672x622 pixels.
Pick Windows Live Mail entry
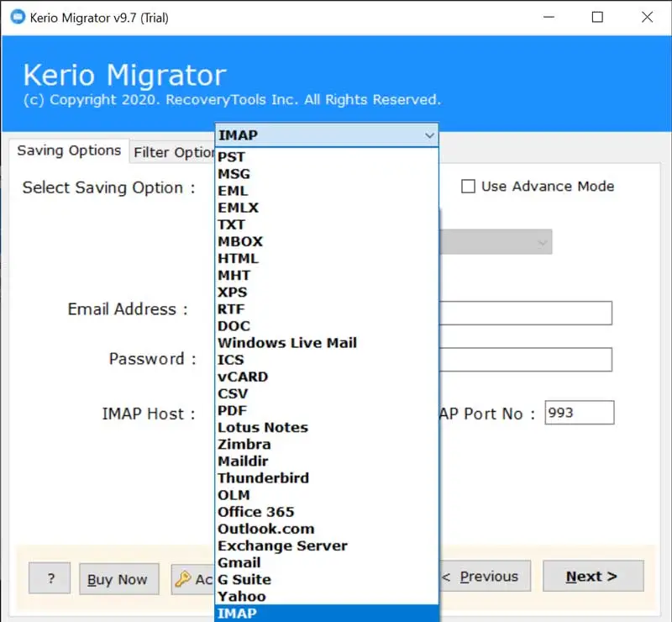tap(286, 343)
